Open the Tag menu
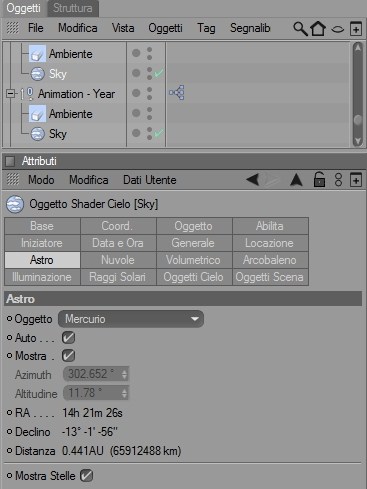This screenshot has height=489, width=367. pyautogui.click(x=206, y=28)
